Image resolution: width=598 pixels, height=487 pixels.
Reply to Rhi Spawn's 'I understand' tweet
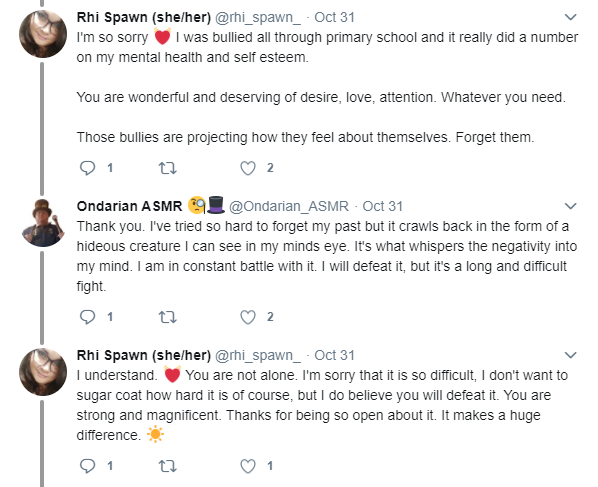[87, 466]
